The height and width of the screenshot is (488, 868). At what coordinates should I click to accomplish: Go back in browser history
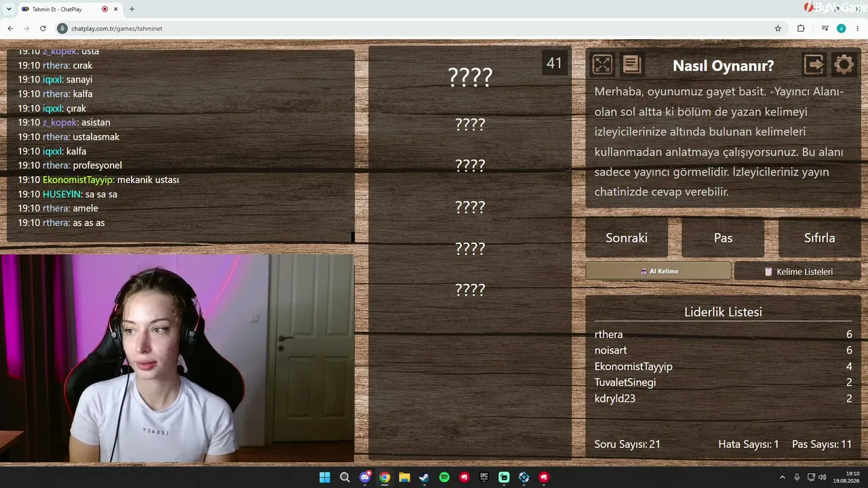click(10, 28)
